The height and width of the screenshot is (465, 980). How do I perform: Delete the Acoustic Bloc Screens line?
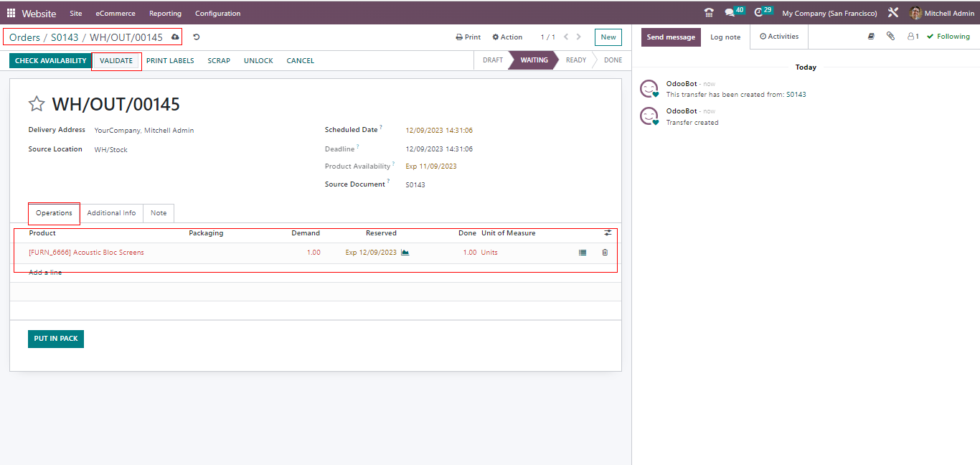(x=605, y=253)
